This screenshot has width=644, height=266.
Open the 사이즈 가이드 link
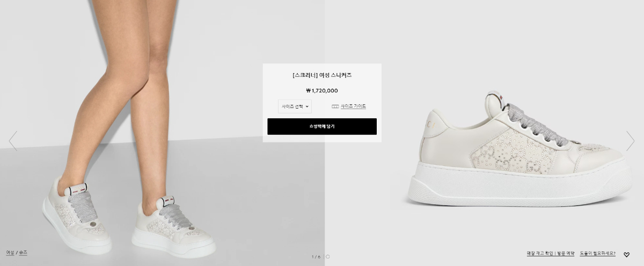(353, 106)
